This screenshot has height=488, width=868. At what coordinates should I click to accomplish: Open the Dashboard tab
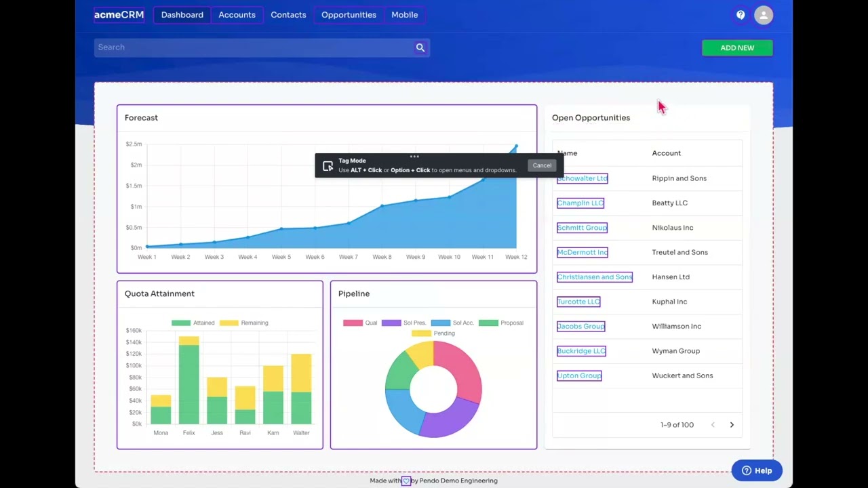pos(182,15)
